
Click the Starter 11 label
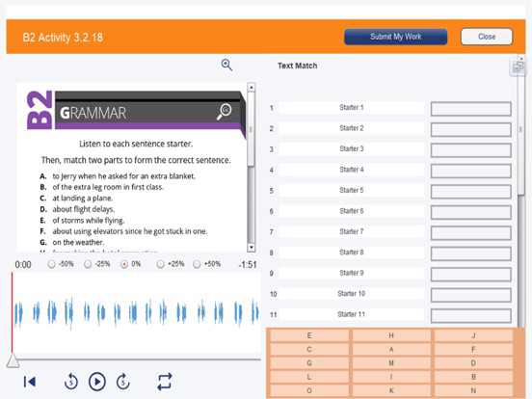tap(352, 314)
